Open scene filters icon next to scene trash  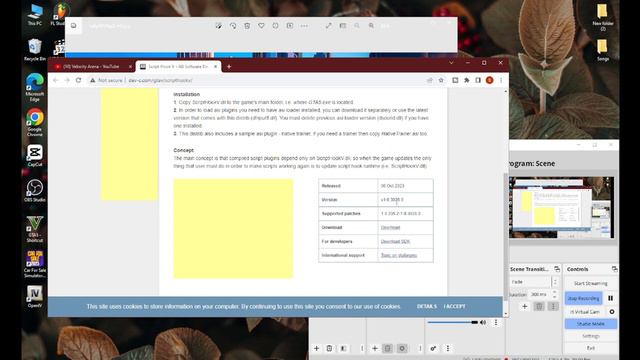point(343,349)
